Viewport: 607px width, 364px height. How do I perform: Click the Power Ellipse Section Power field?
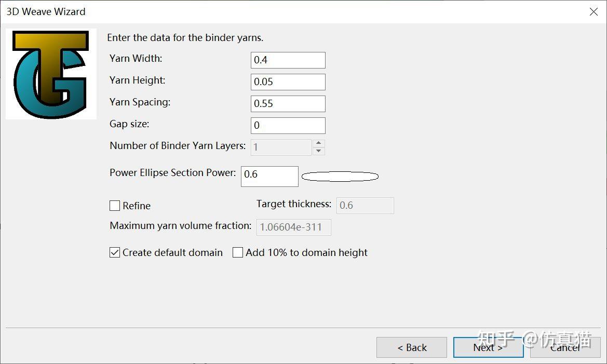[269, 176]
